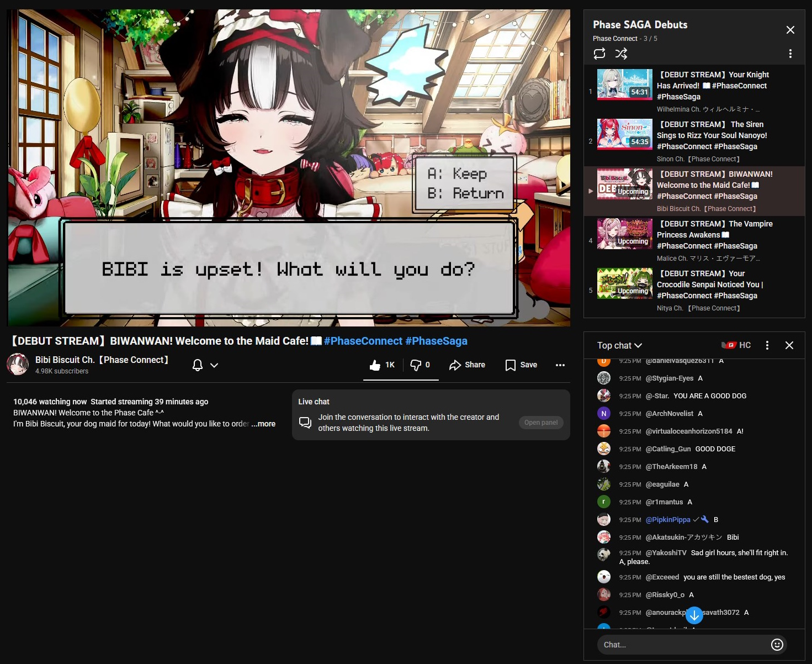Open 'The Siren Sings to Rizz' video title
The image size is (812, 664).
[712, 135]
